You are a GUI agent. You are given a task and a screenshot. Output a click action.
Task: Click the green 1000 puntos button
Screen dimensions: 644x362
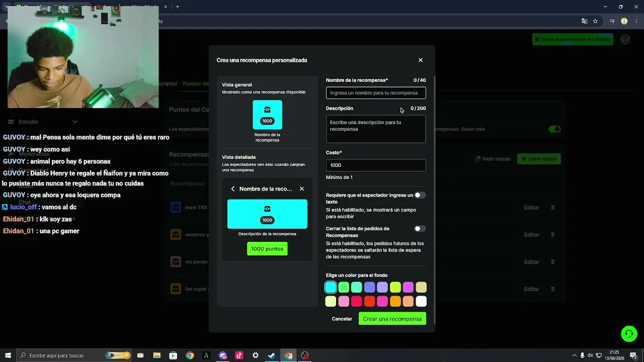267,249
